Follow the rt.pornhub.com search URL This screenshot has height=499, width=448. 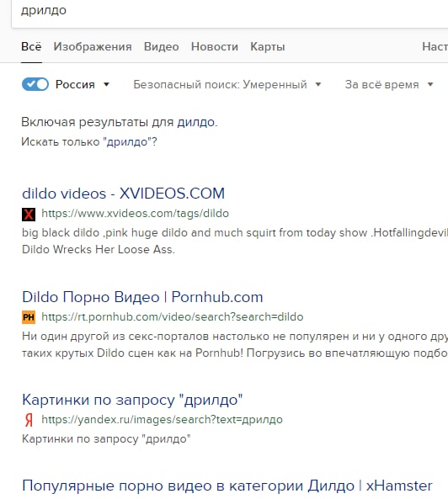[x=173, y=316]
